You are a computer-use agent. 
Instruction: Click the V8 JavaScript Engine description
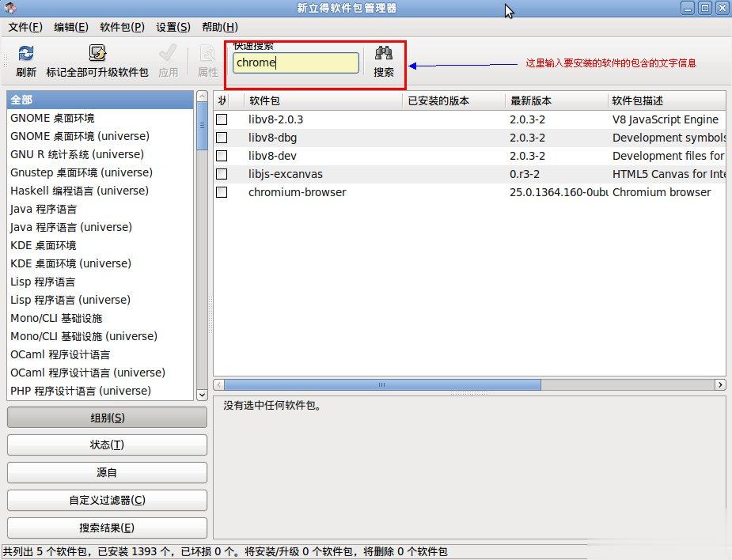(x=666, y=120)
